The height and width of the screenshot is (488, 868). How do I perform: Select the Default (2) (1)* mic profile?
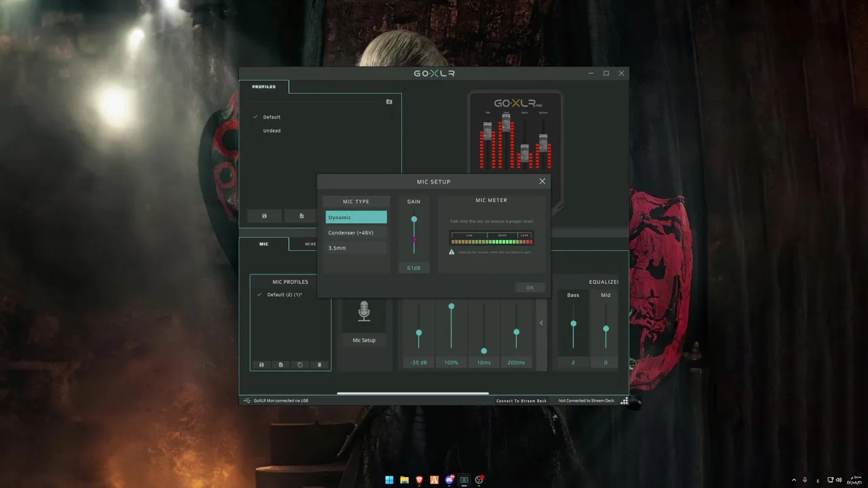pyautogui.click(x=285, y=295)
